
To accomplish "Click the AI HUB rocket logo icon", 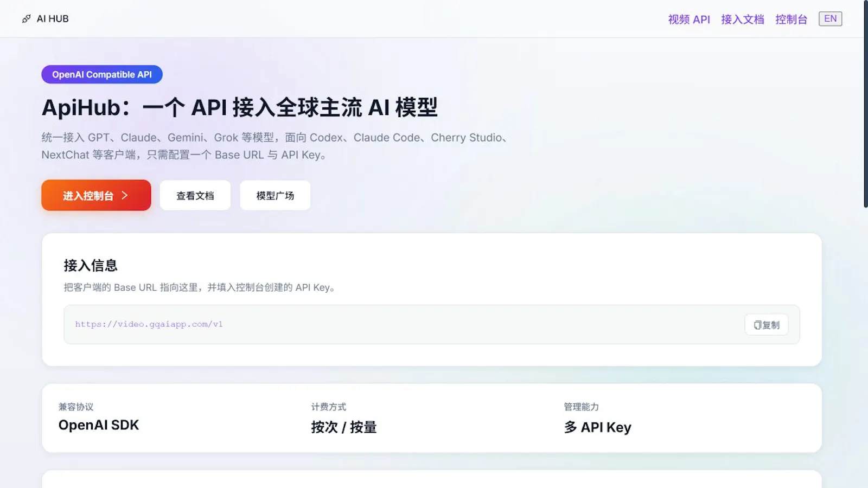I will click(26, 19).
